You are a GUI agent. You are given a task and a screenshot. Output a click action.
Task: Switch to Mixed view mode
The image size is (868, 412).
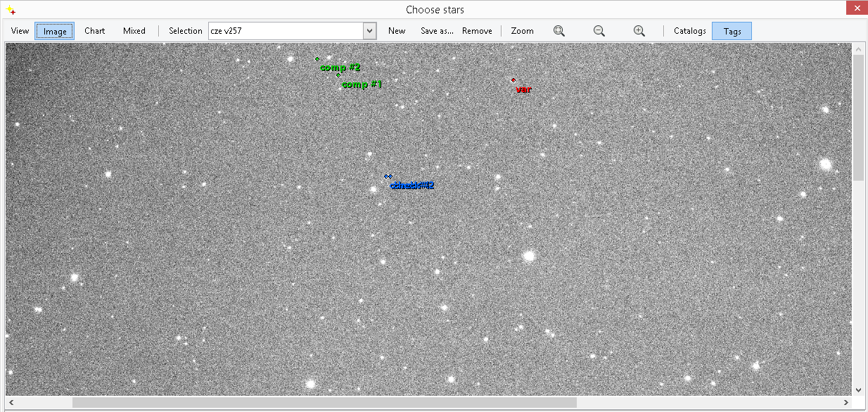pyautogui.click(x=134, y=31)
